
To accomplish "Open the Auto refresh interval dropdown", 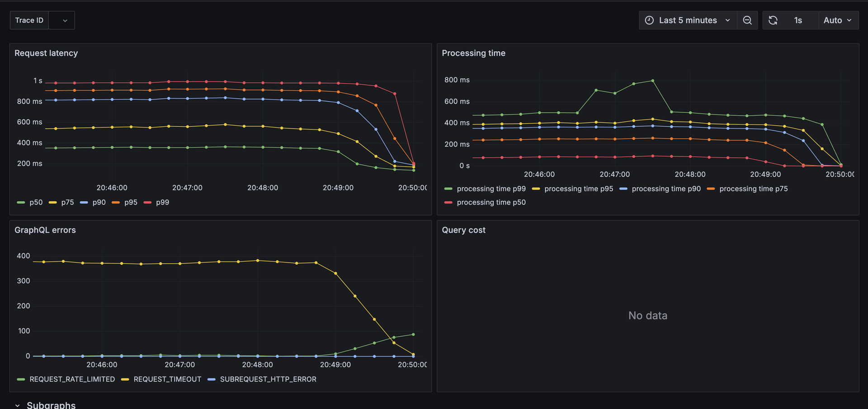I will pyautogui.click(x=838, y=20).
